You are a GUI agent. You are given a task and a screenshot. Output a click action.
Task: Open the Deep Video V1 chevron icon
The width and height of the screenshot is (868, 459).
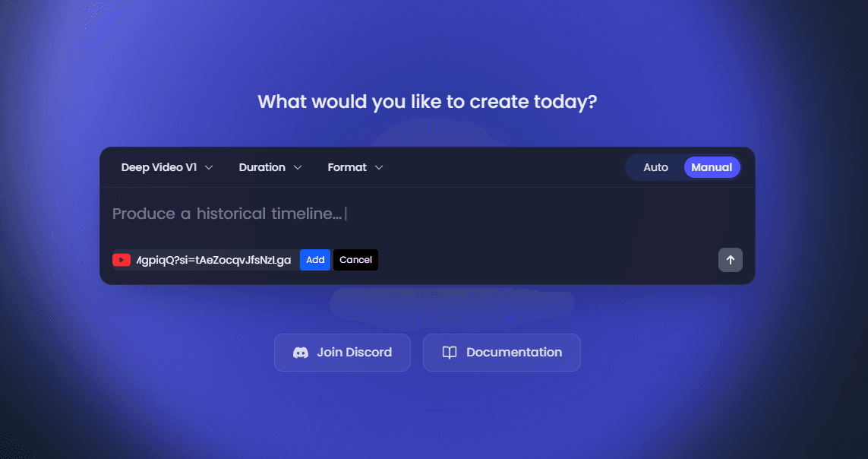pyautogui.click(x=210, y=167)
